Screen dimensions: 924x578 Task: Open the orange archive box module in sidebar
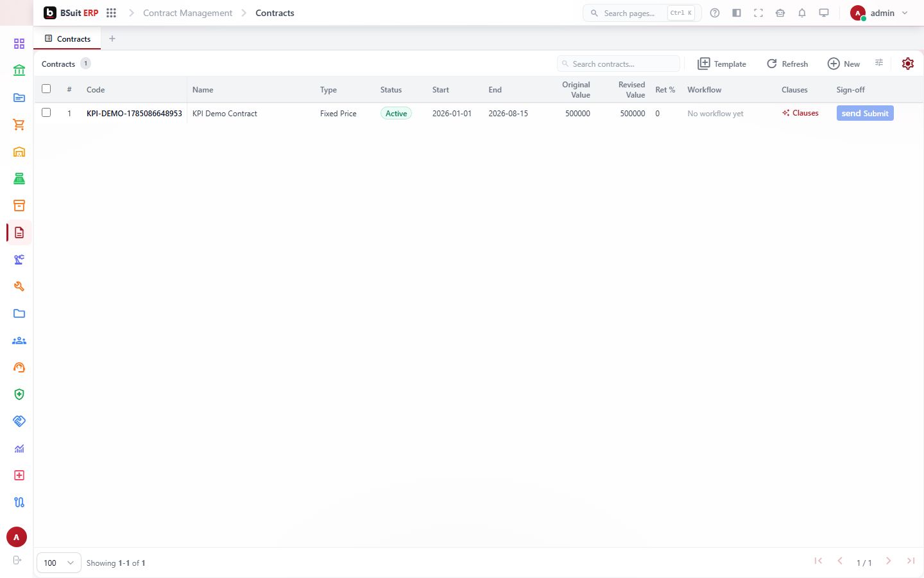click(x=19, y=206)
